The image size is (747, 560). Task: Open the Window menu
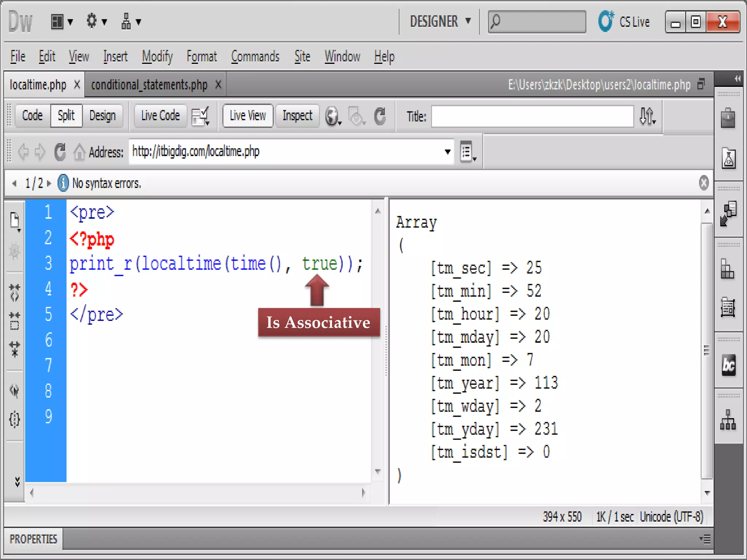point(342,57)
